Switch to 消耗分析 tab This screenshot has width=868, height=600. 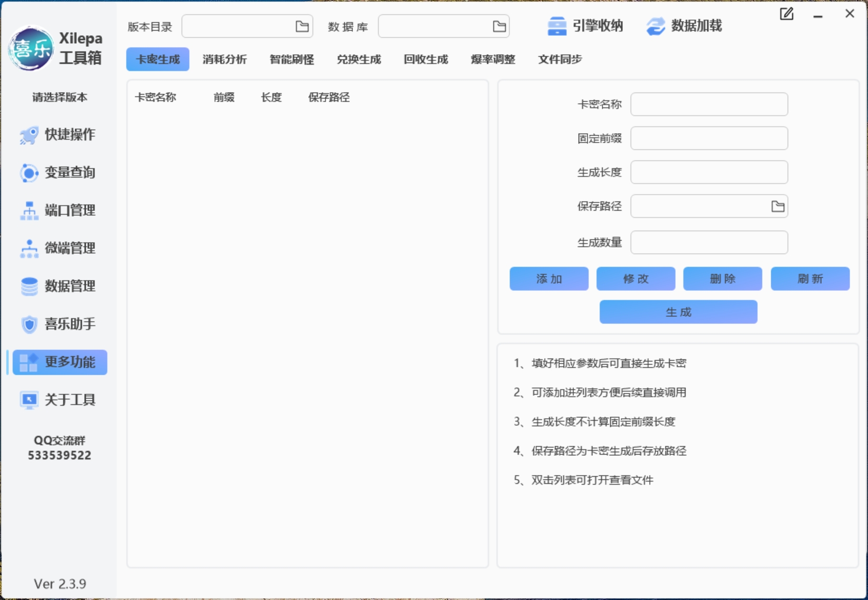pyautogui.click(x=225, y=59)
